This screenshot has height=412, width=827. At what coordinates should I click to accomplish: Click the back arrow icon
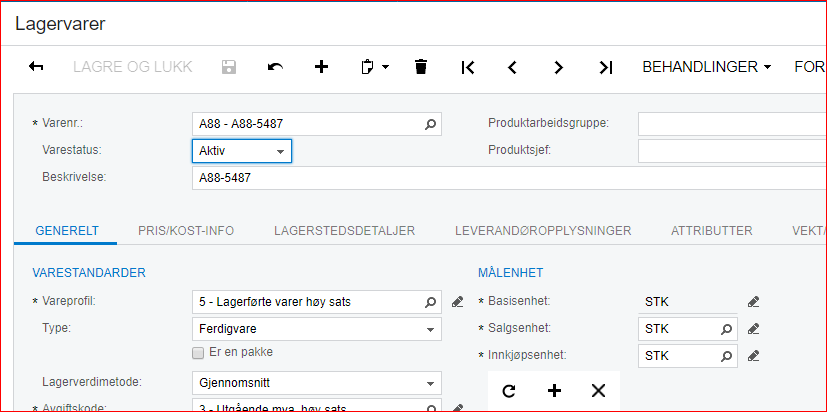37,67
